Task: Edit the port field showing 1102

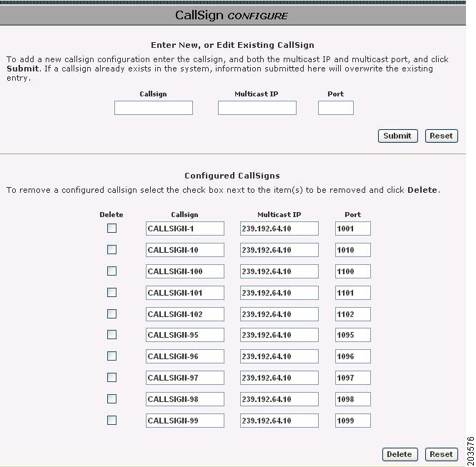Action: click(353, 314)
